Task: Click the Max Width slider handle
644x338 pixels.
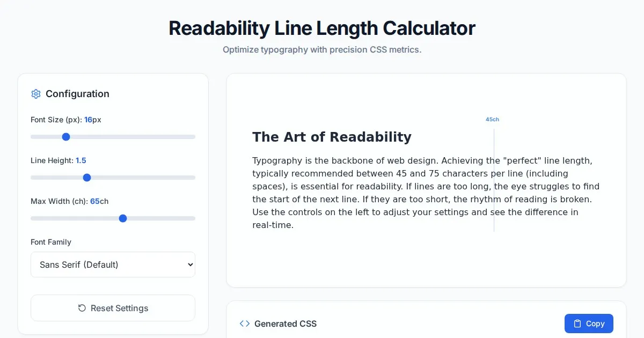Action: [x=123, y=218]
